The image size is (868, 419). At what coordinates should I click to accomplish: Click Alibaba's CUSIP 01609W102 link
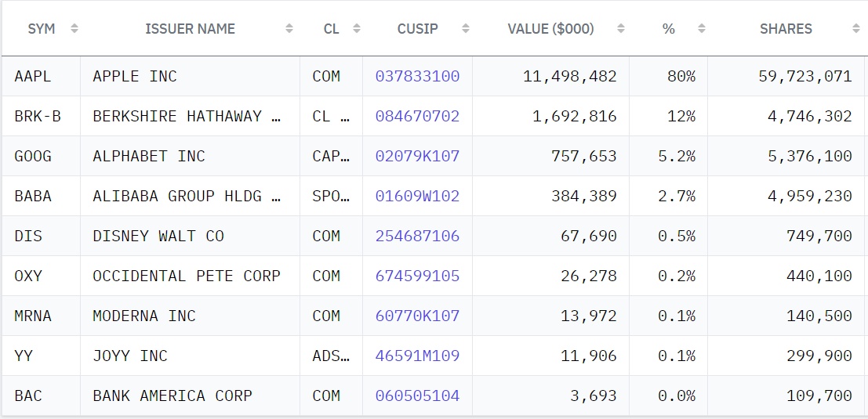(x=417, y=197)
